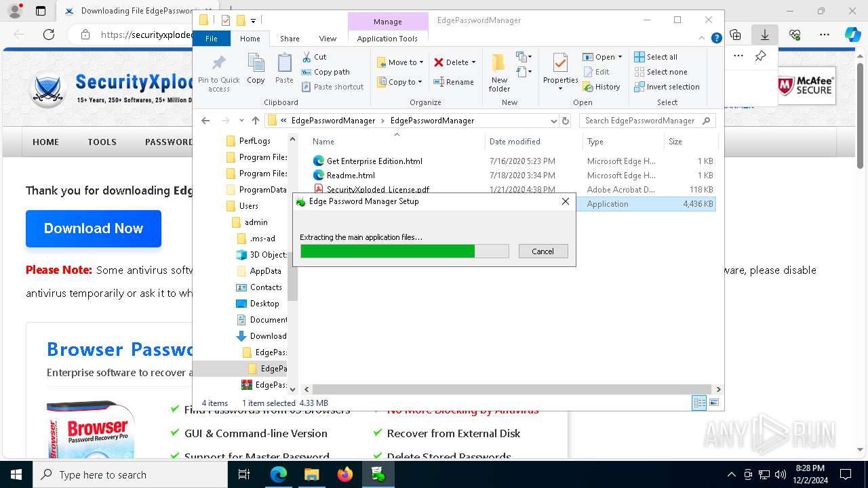The width and height of the screenshot is (868, 488).
Task: Expand address bar history dropdown
Action: [x=554, y=121]
